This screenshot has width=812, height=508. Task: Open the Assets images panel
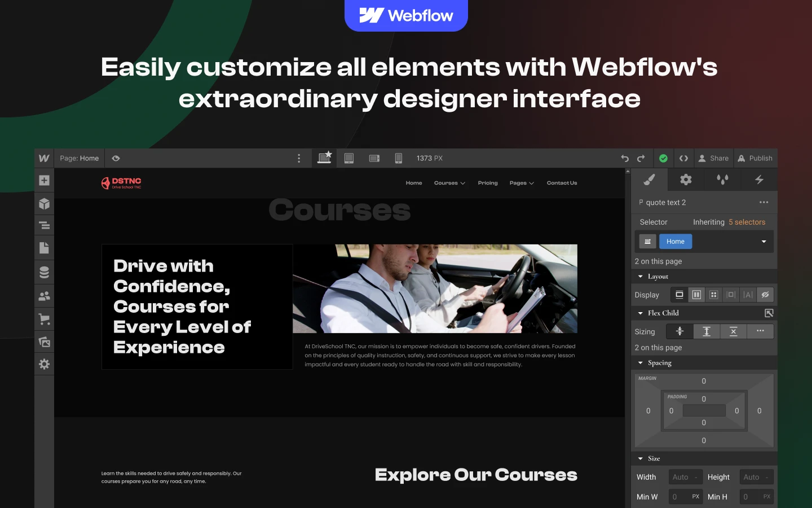coord(44,341)
